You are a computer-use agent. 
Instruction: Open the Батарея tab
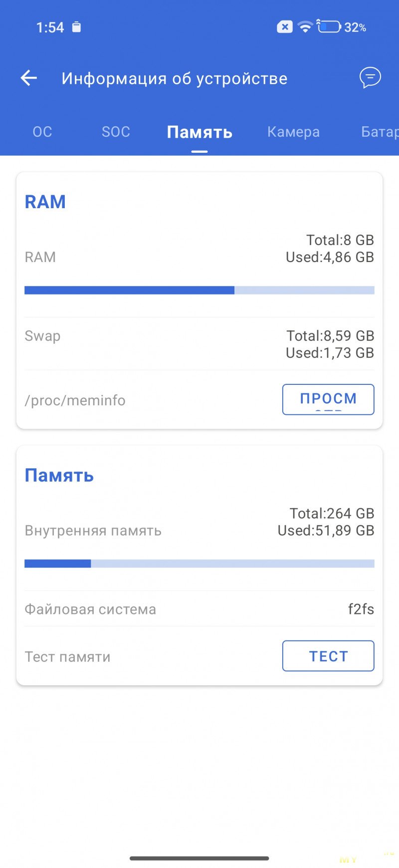[x=379, y=132]
